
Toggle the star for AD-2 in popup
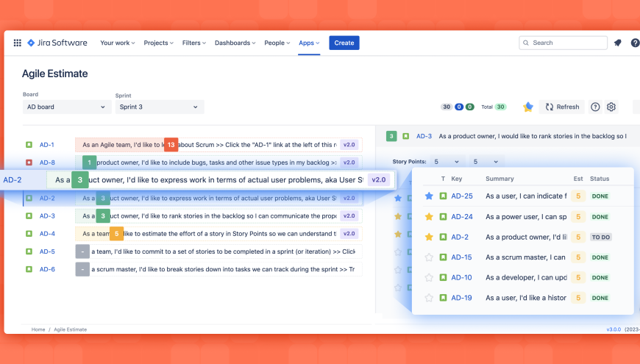pos(429,237)
